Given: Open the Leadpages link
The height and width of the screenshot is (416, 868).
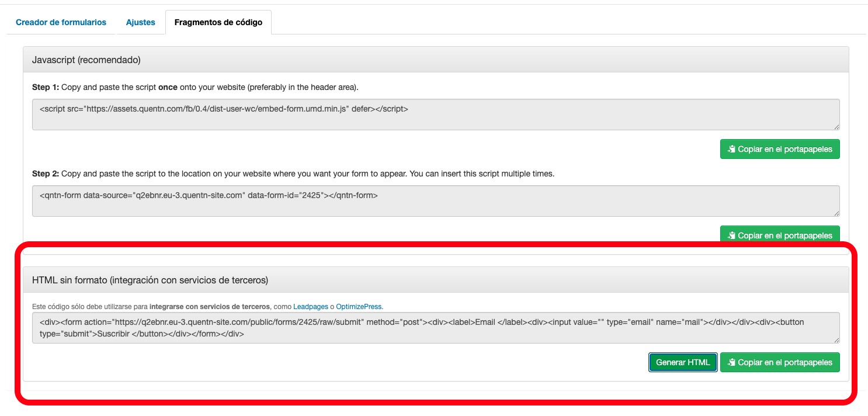Looking at the screenshot, I should tap(311, 306).
